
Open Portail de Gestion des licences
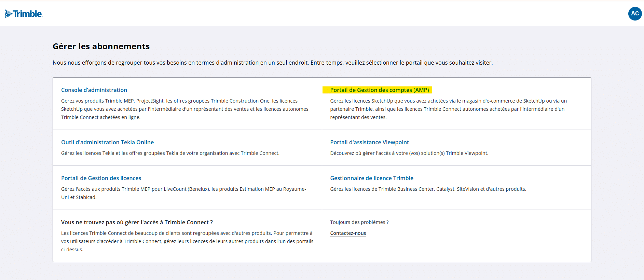point(101,178)
